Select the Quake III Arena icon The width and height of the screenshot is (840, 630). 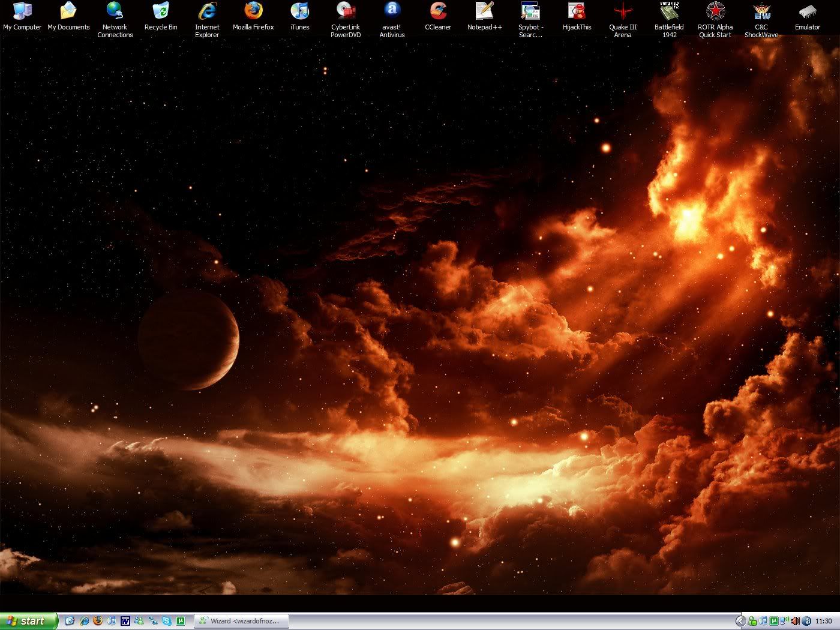623,20
